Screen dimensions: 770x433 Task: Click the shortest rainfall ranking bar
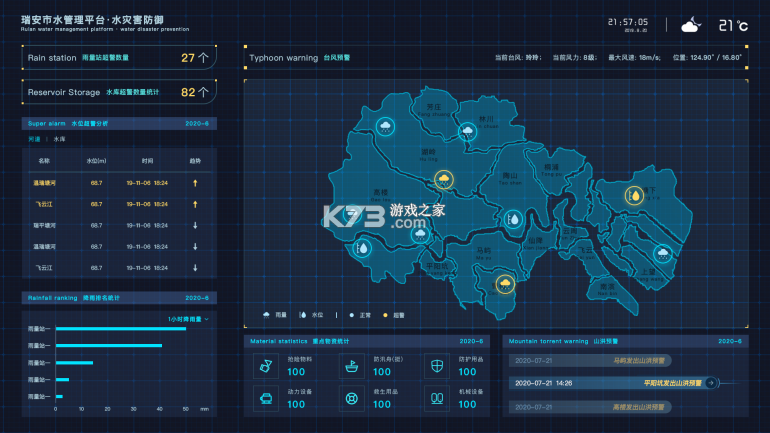59,396
